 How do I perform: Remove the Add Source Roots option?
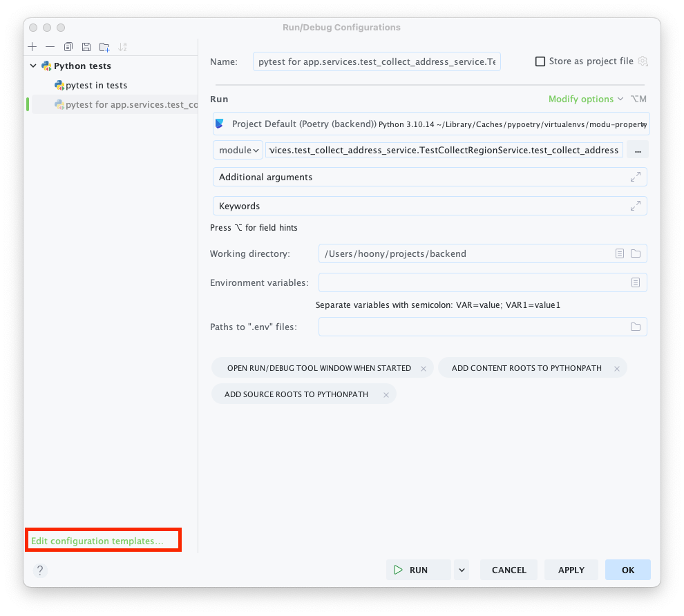pos(386,394)
